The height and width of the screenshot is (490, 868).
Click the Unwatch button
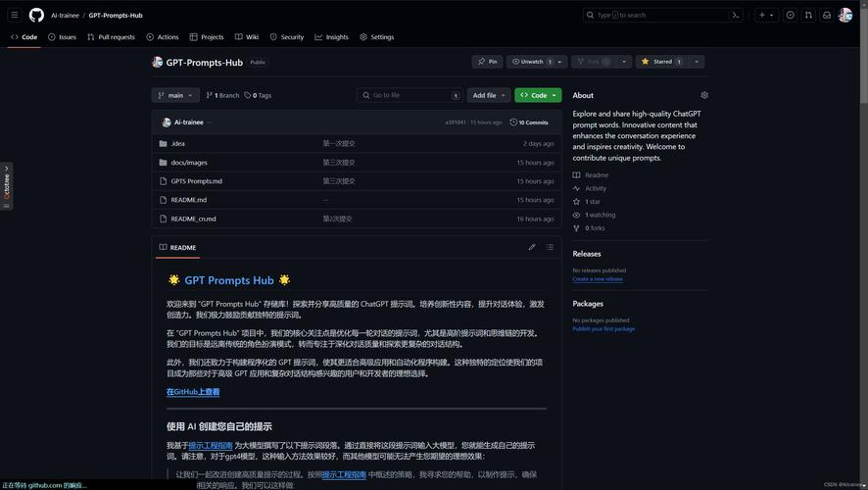(x=531, y=62)
